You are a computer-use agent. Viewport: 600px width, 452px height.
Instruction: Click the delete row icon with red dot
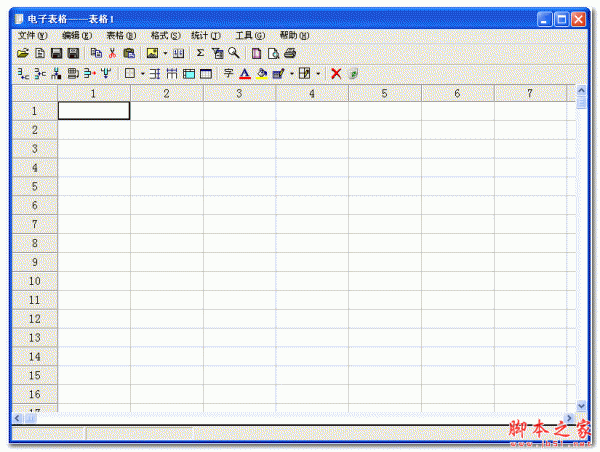[90, 73]
